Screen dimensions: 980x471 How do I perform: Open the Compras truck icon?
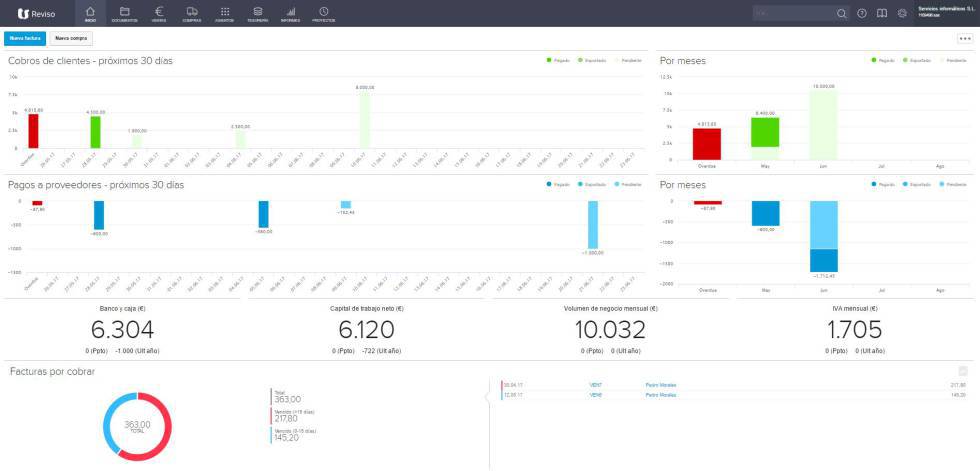(x=191, y=13)
